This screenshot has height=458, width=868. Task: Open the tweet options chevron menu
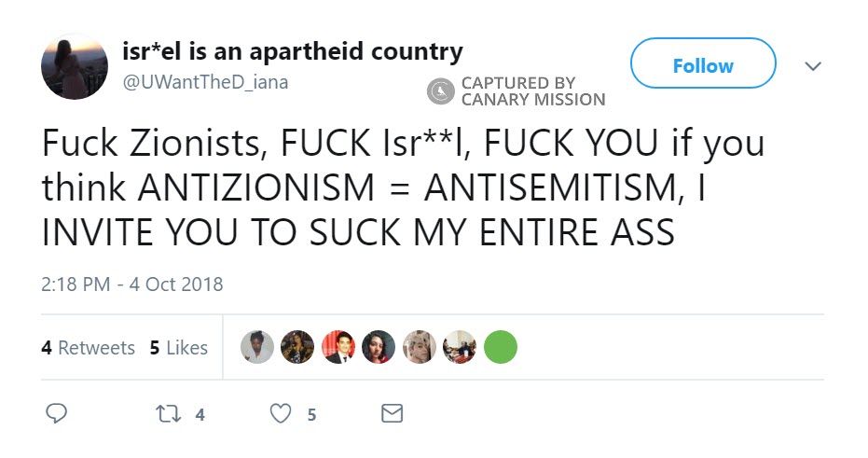tap(813, 66)
